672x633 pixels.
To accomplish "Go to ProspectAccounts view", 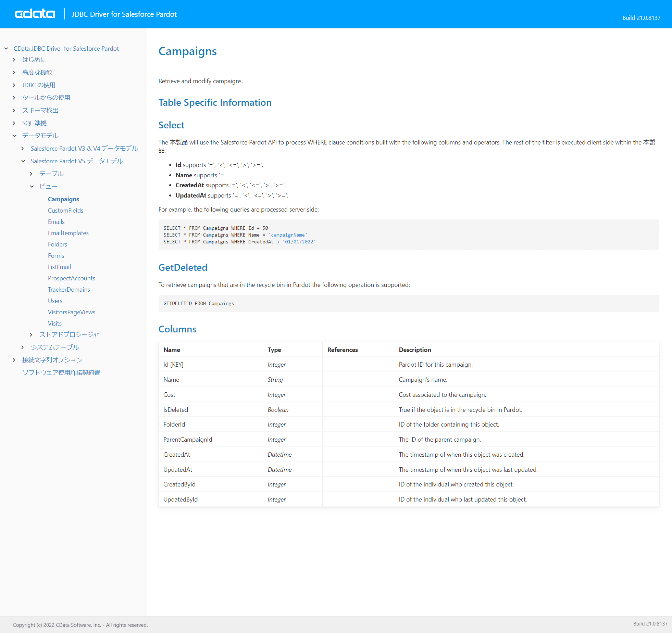I will (x=71, y=278).
